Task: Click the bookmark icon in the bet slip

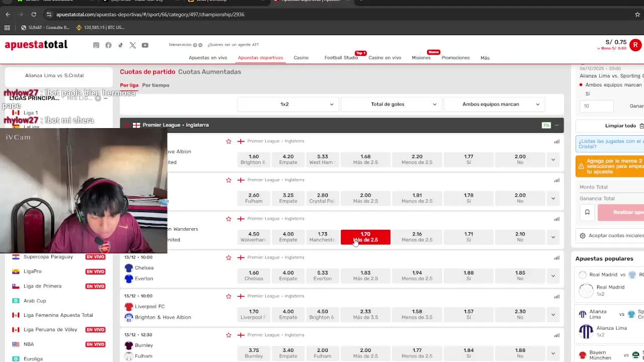Action: pos(587,213)
